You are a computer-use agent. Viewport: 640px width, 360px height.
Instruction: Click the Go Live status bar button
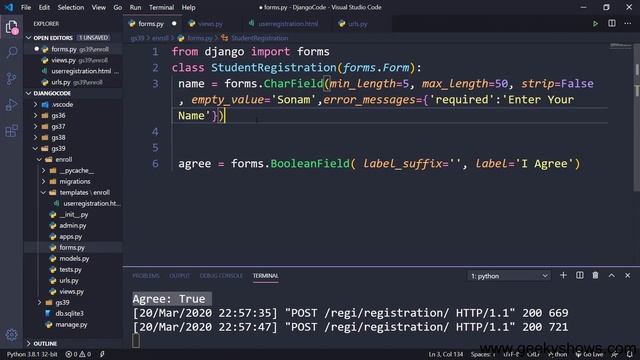pyautogui.click(x=589, y=354)
